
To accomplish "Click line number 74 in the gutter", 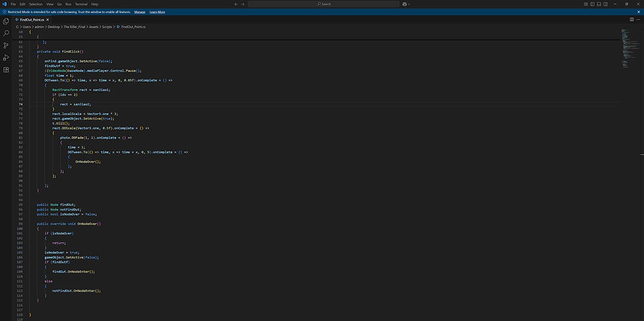I will point(20,105).
